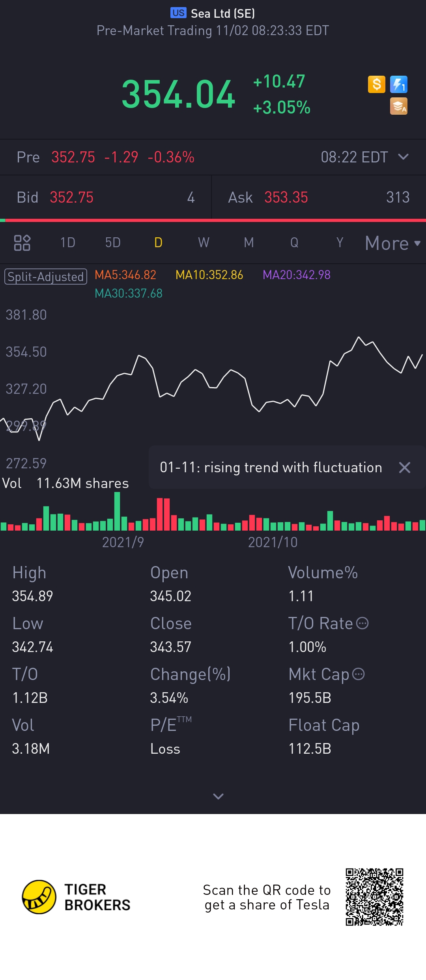Viewport: 426px width, 980px height.
Task: Tap the Tiger Brokers logo
Action: [76, 897]
